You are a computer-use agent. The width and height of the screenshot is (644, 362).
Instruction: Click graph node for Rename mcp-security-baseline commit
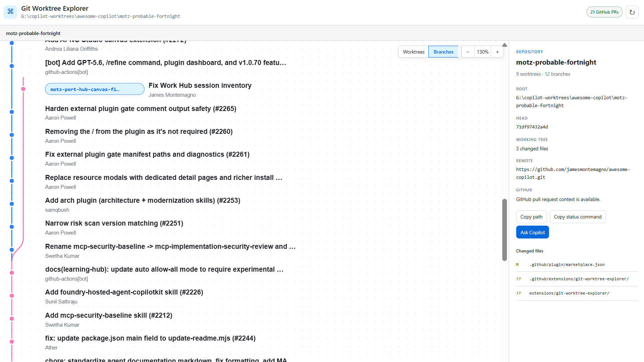12,250
